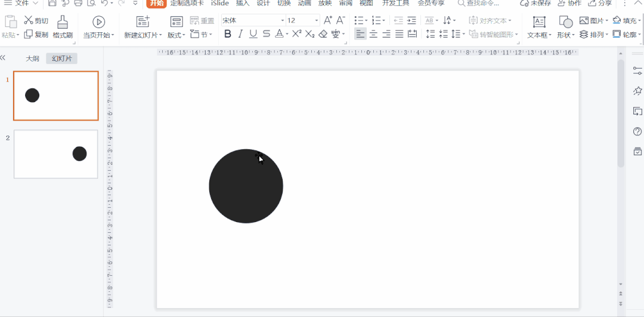Screen dimensions: 644x317
Task: Select the Format Painter (格式刷) brush
Action: click(x=63, y=27)
